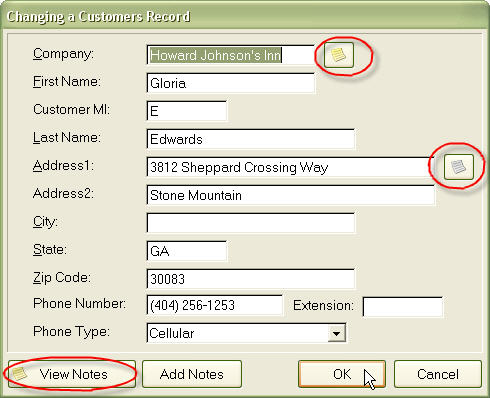
Task: Click the Last Name field containing Edwards
Action: pyautogui.click(x=251, y=139)
